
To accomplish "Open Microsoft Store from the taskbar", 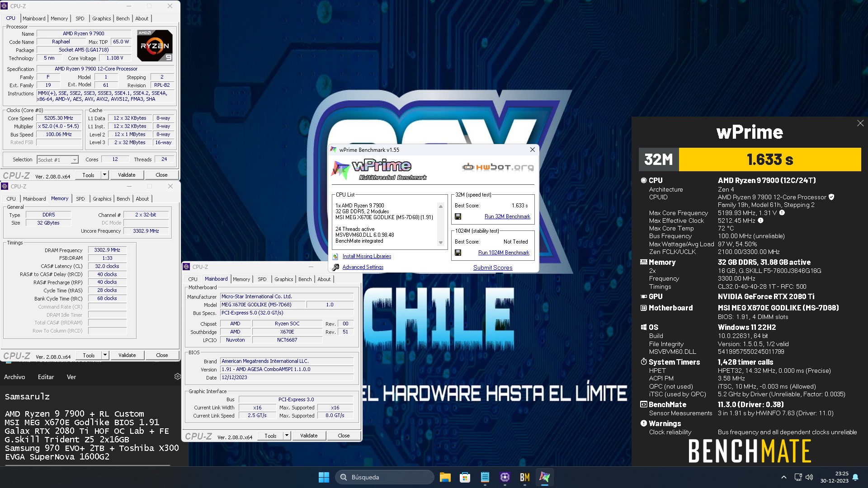I will 465,477.
